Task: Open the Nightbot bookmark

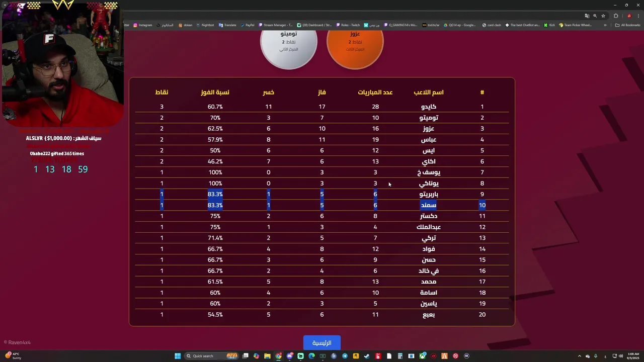Action: click(x=205, y=25)
